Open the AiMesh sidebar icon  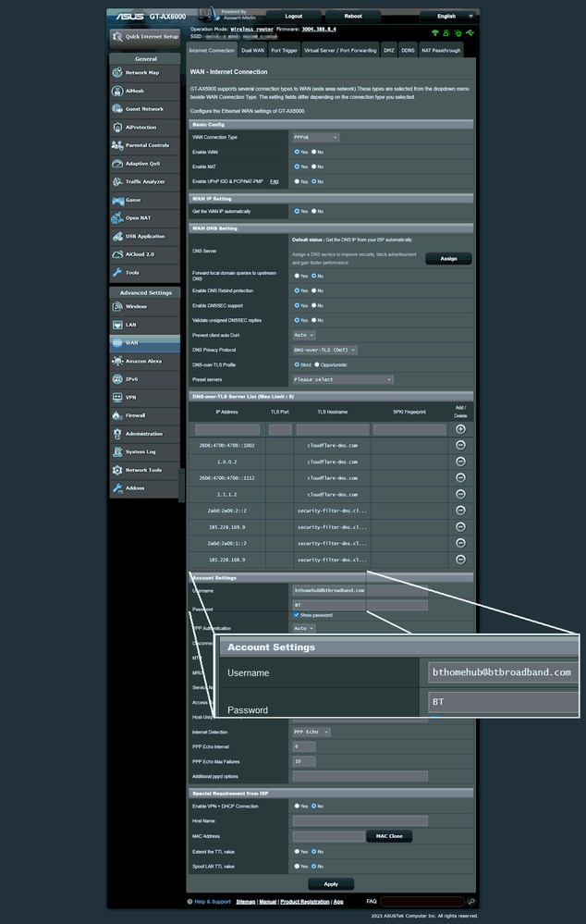pos(118,91)
